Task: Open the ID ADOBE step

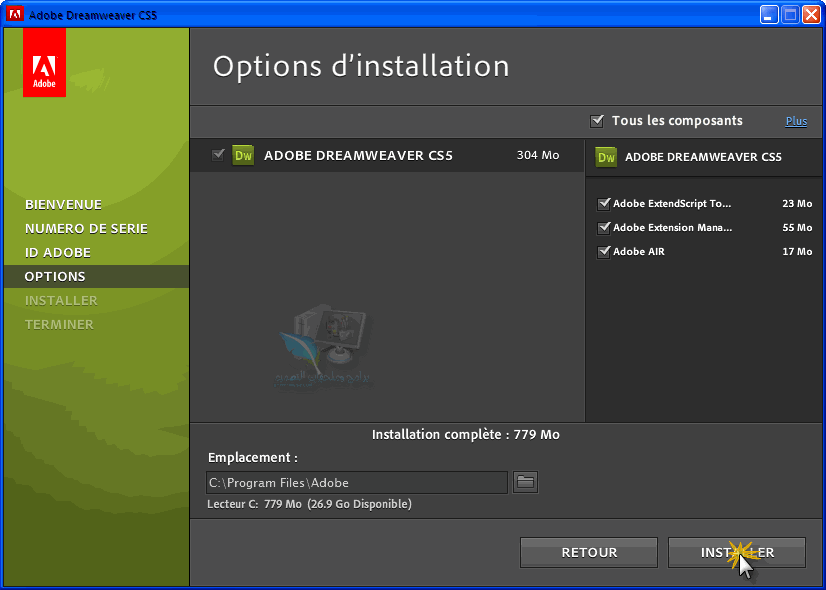Action: coord(58,252)
